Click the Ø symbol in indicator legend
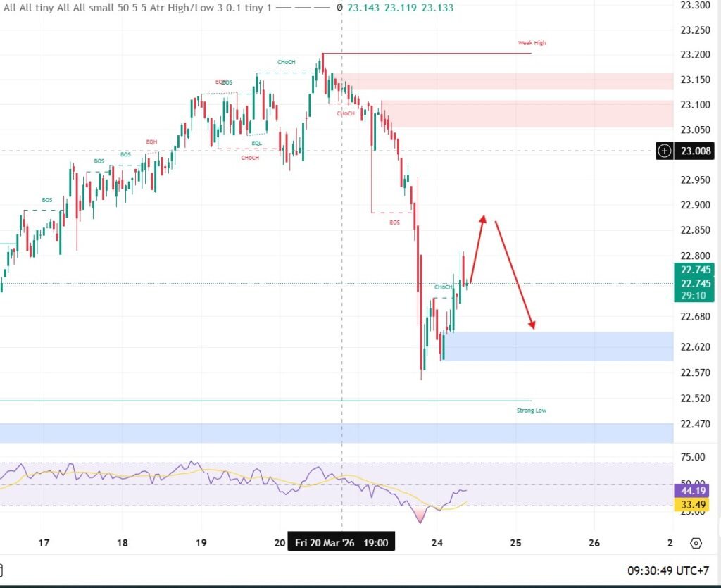 pos(339,7)
